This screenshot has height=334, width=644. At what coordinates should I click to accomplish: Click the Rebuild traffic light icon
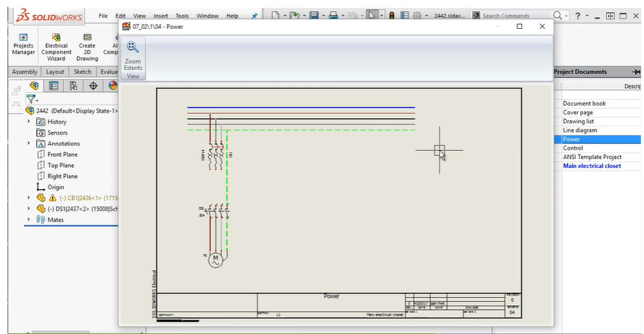tap(391, 15)
